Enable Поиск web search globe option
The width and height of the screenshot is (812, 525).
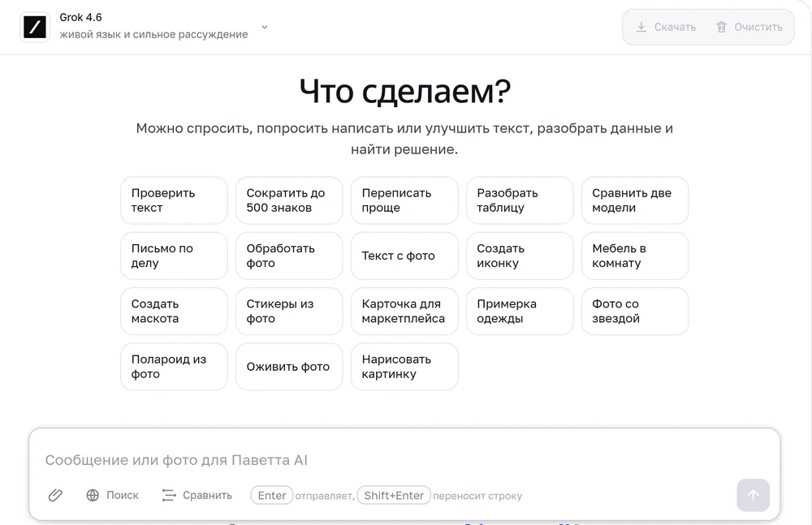[112, 496]
